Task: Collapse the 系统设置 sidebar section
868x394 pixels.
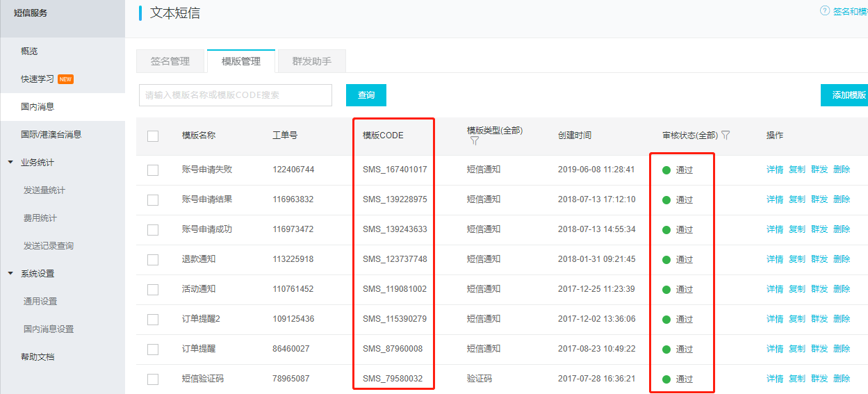Action: (10, 274)
